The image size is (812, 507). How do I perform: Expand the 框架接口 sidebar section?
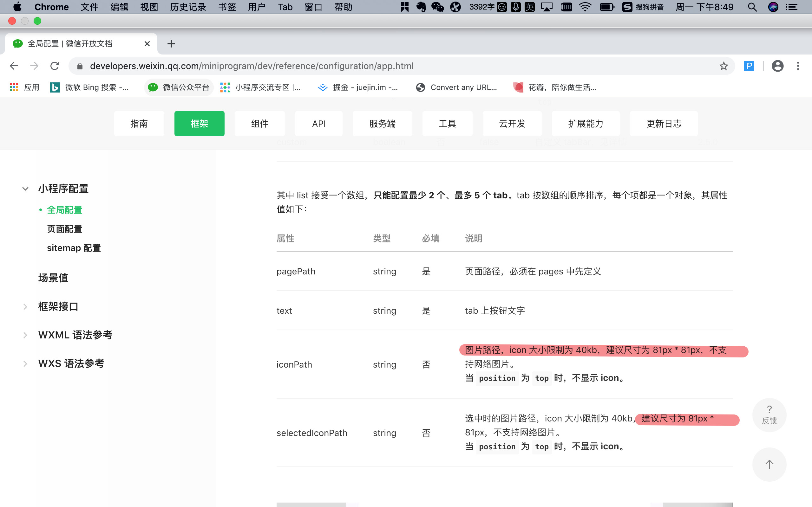tap(25, 306)
